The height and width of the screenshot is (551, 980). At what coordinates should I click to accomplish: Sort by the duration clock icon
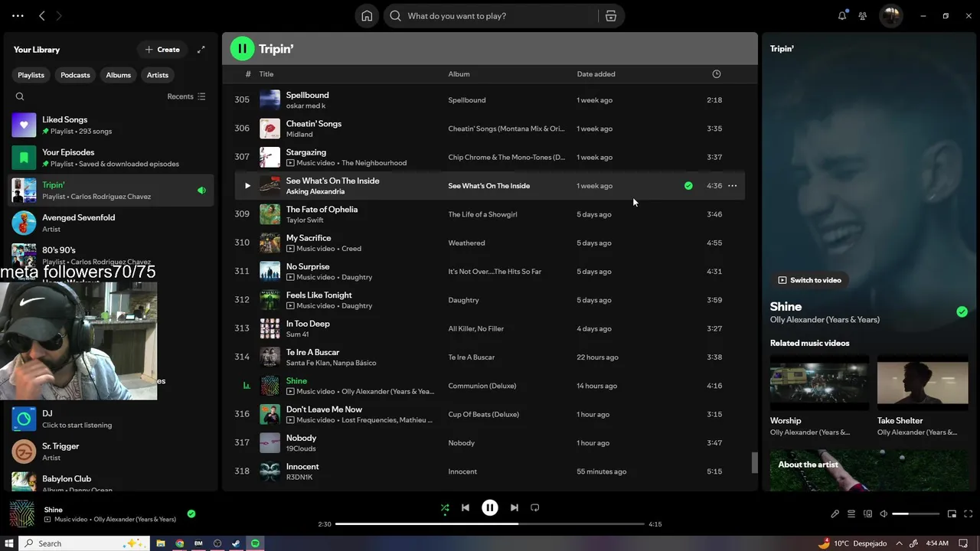(717, 74)
